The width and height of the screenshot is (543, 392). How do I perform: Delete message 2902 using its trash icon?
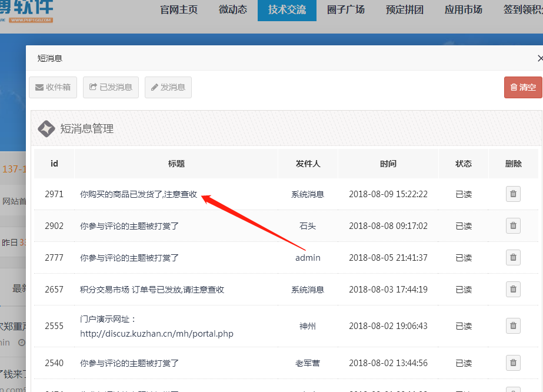tap(513, 225)
